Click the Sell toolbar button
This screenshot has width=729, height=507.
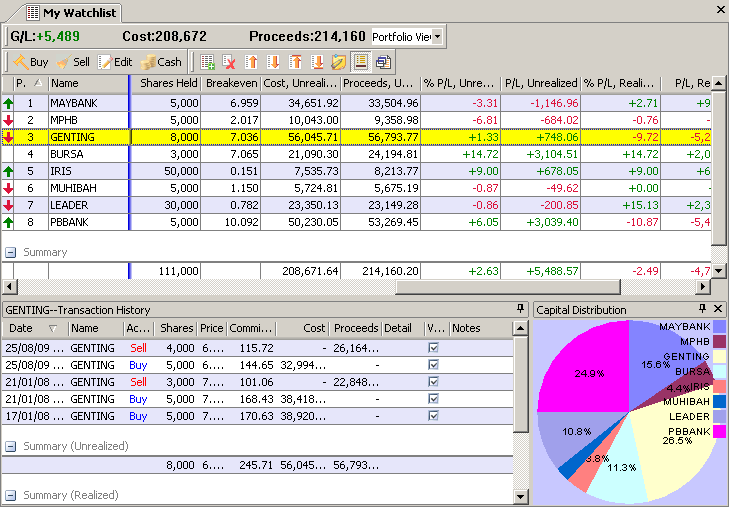pyautogui.click(x=73, y=62)
